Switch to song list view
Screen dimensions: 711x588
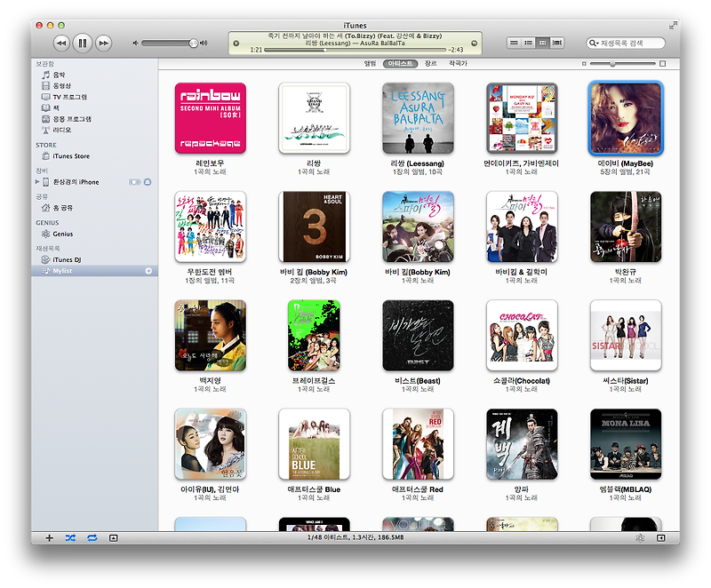tap(514, 43)
